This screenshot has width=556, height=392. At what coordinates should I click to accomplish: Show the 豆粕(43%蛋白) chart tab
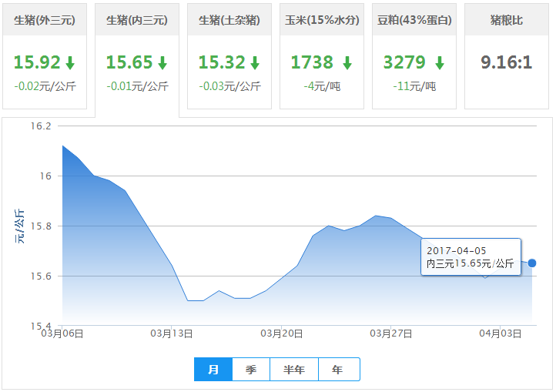pyautogui.click(x=414, y=20)
